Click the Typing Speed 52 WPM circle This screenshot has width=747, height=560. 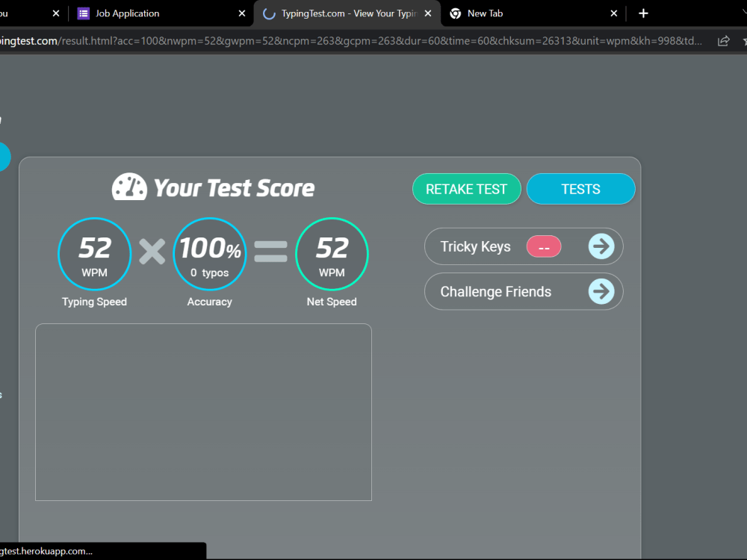[x=94, y=254]
